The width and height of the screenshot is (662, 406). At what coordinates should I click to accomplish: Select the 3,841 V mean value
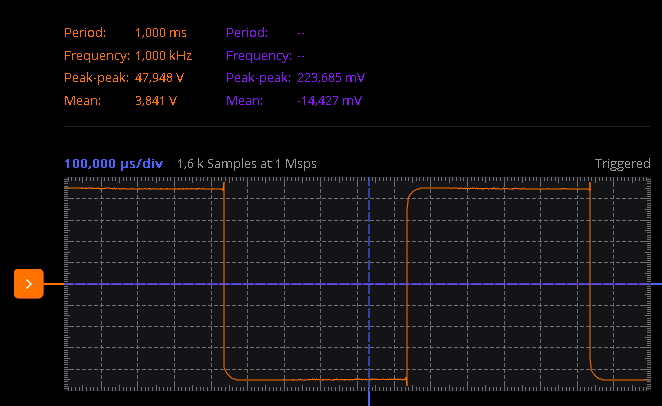156,101
